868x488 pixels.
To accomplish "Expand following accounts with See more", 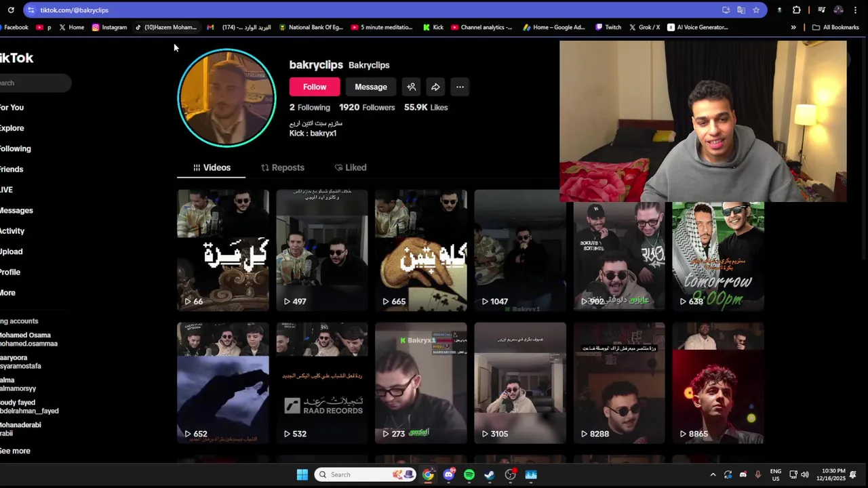I will pos(15,451).
